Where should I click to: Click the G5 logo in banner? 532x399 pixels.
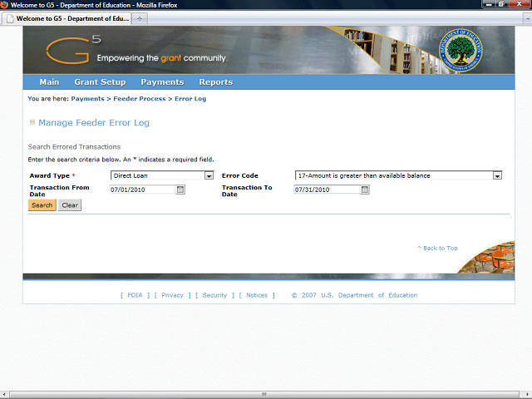point(74,50)
